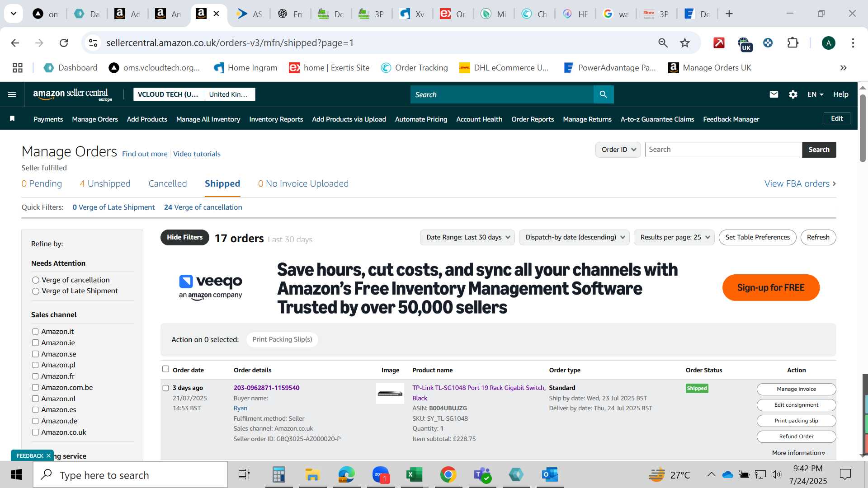The image size is (868, 488).
Task: Open the Chrome extensions puzzle icon
Action: (x=793, y=43)
